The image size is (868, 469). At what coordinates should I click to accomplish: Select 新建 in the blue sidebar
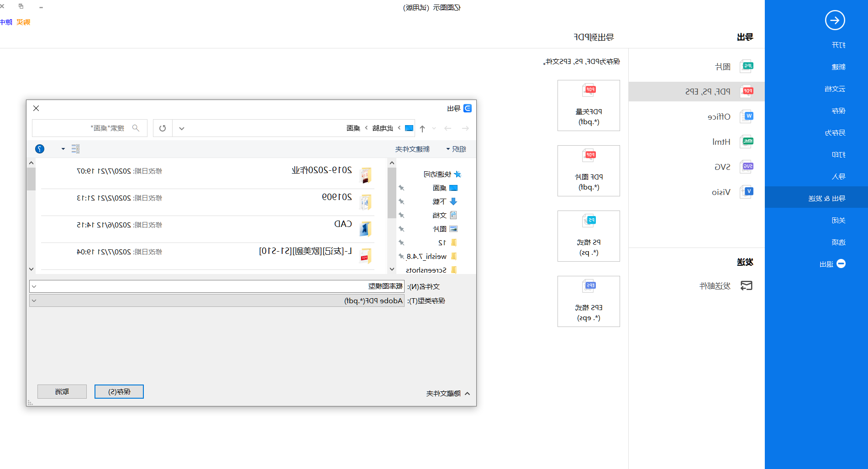pyautogui.click(x=838, y=67)
